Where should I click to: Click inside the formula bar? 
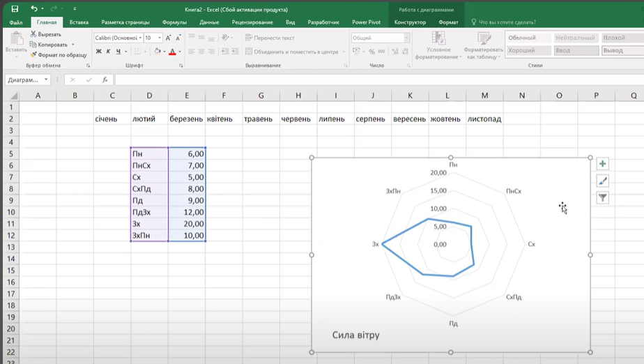click(378, 79)
